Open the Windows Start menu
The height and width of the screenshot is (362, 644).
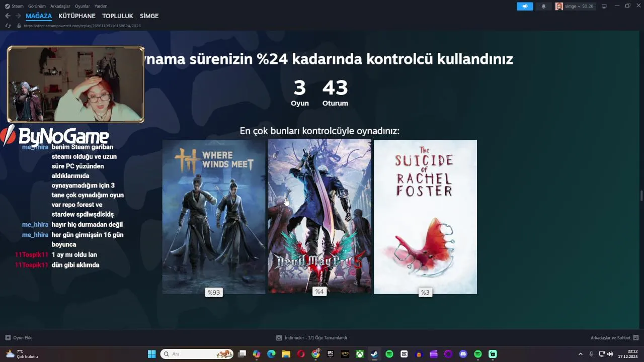[x=151, y=354]
